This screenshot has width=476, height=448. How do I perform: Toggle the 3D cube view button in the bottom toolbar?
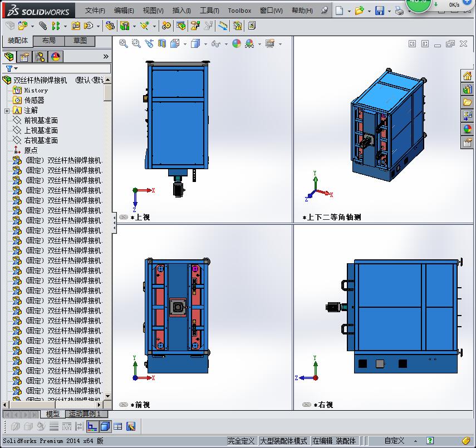(x=105, y=426)
